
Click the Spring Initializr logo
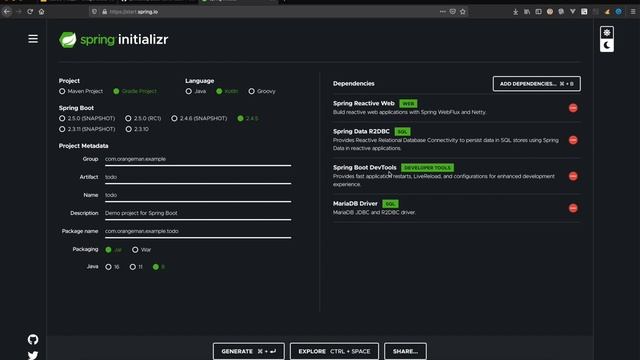[x=113, y=40]
